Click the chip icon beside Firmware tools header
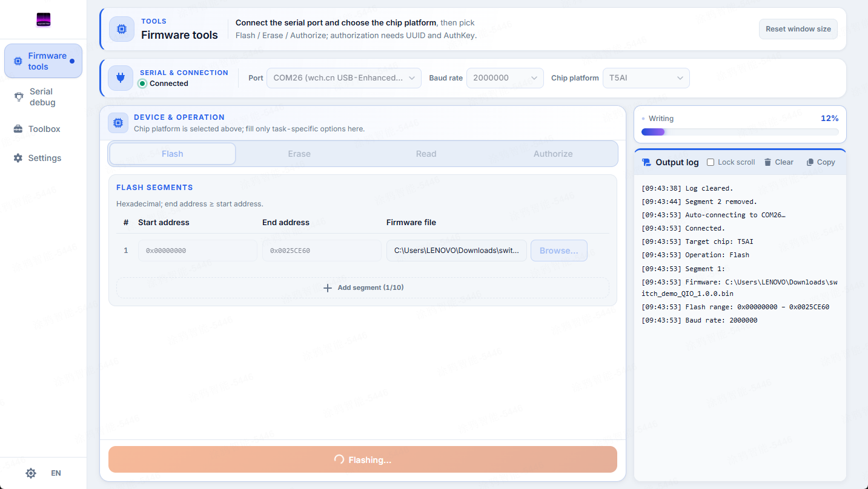Image resolution: width=868 pixels, height=489 pixels. (122, 29)
